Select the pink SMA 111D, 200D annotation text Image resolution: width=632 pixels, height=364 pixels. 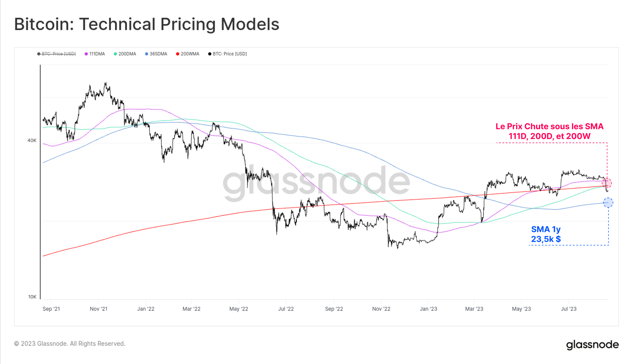(550, 131)
